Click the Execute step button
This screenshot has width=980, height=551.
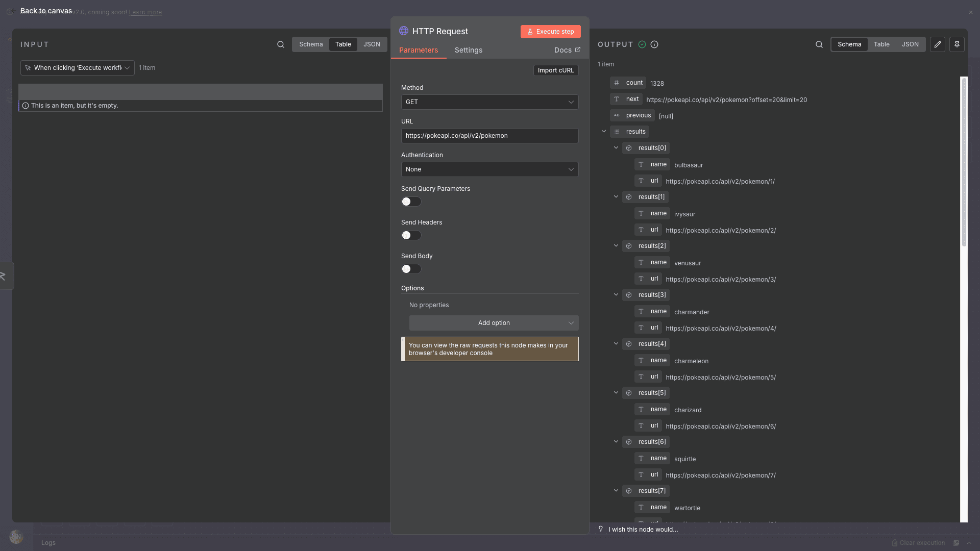pos(550,32)
